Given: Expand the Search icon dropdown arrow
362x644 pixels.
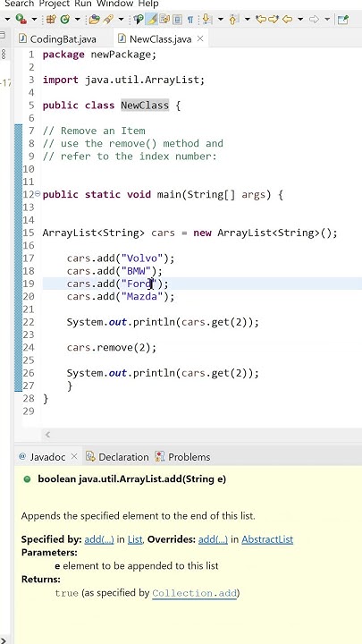Looking at the screenshot, I should (121, 19).
